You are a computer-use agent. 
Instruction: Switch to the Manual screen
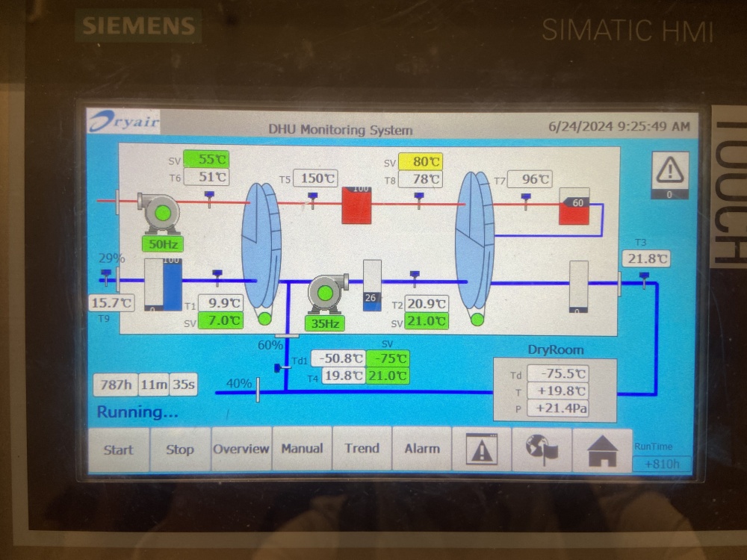[x=302, y=449]
